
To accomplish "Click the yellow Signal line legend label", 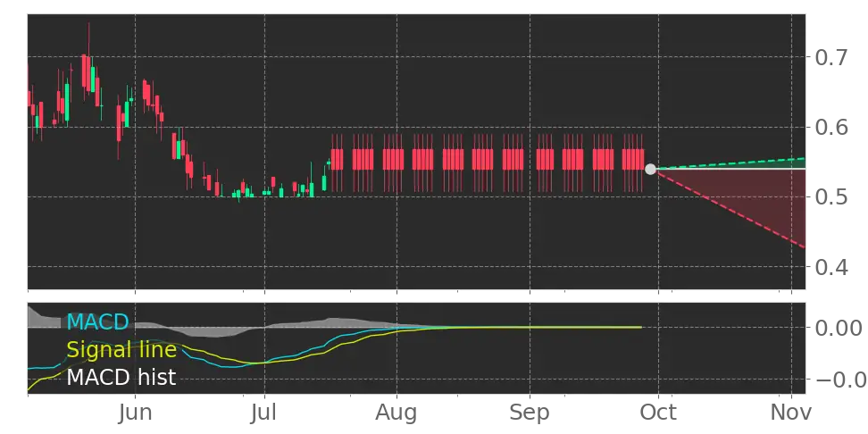I will pyautogui.click(x=121, y=350).
